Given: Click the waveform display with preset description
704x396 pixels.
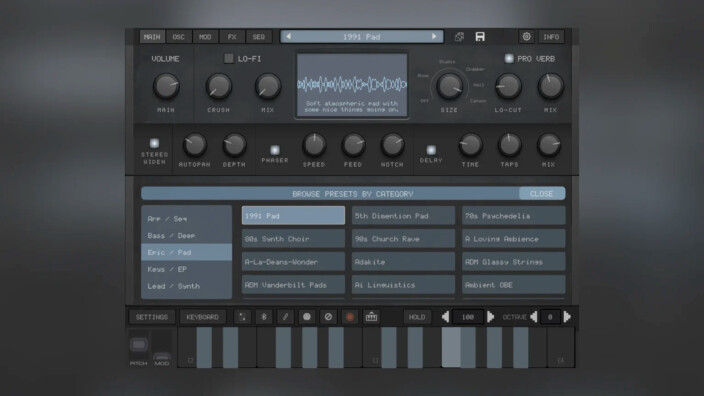Looking at the screenshot, I should click(352, 84).
